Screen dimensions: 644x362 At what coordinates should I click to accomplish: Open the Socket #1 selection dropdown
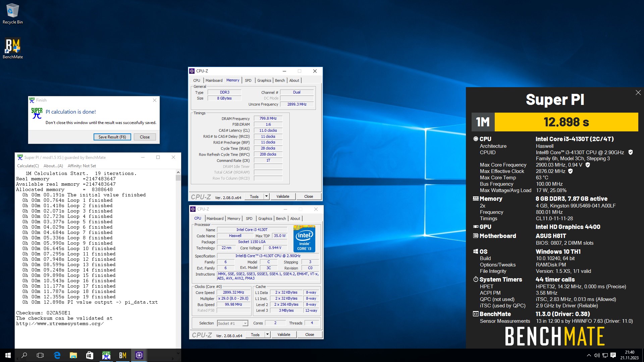click(x=232, y=323)
